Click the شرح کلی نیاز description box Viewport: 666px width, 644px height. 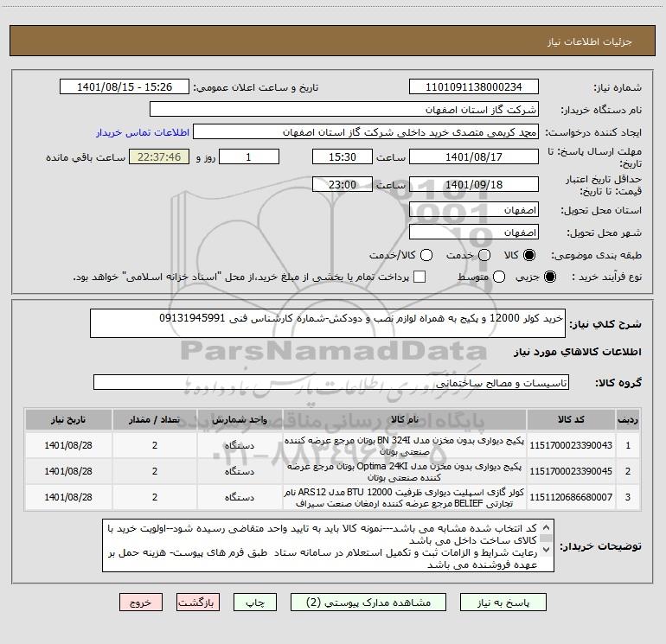pyautogui.click(x=328, y=323)
